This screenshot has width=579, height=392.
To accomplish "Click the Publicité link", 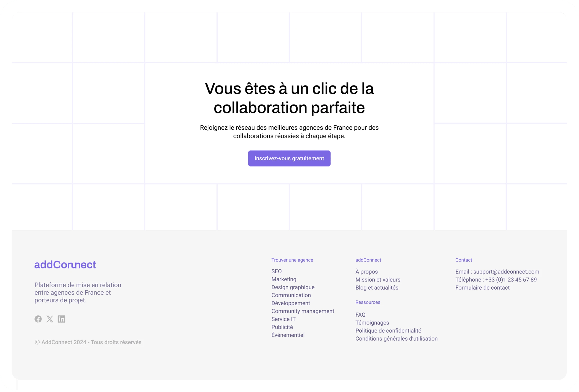I will coord(282,327).
